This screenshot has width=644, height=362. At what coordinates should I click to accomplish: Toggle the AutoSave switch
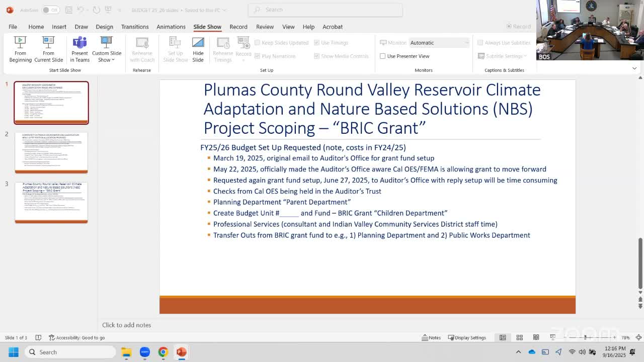50,10
